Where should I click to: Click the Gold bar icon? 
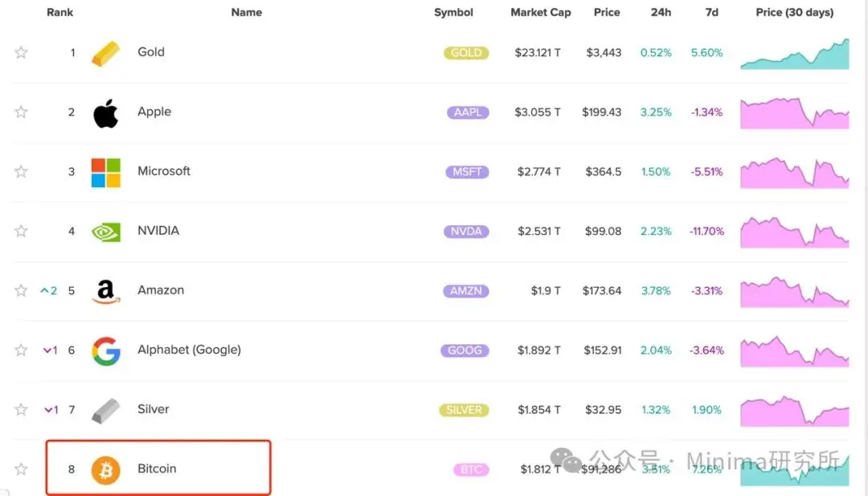pyautogui.click(x=106, y=53)
